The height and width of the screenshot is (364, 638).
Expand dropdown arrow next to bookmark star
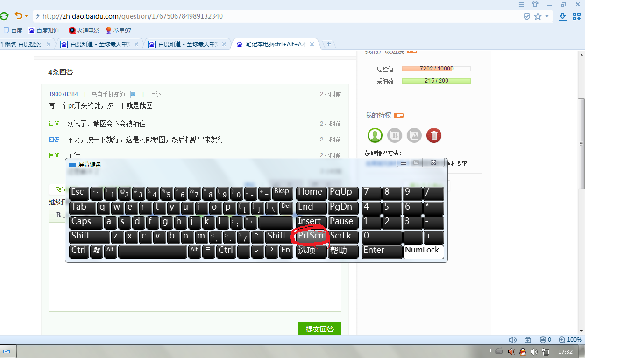pyautogui.click(x=547, y=16)
